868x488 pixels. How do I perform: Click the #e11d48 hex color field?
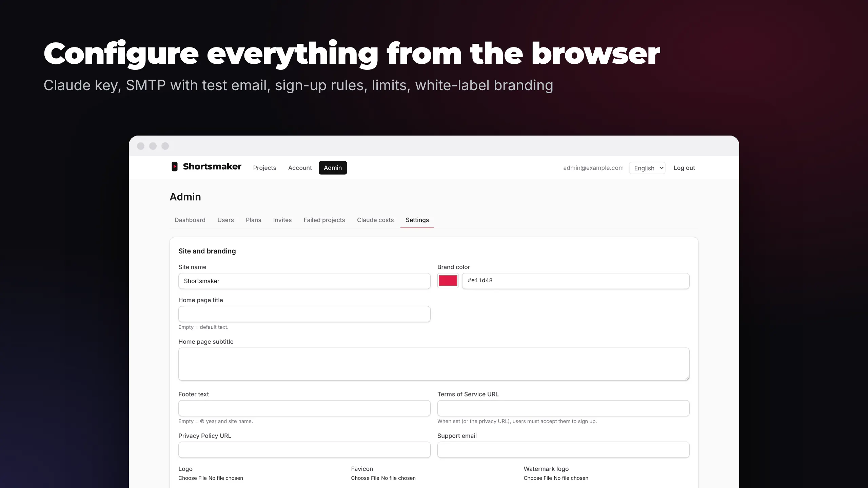pos(575,281)
